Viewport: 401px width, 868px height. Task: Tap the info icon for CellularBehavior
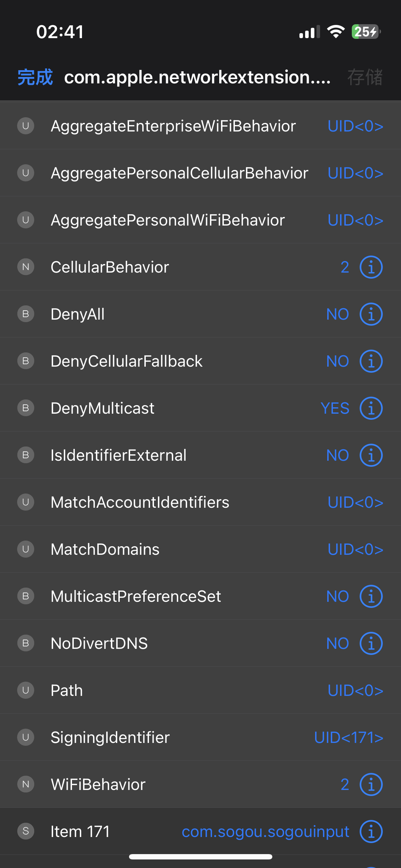371,267
